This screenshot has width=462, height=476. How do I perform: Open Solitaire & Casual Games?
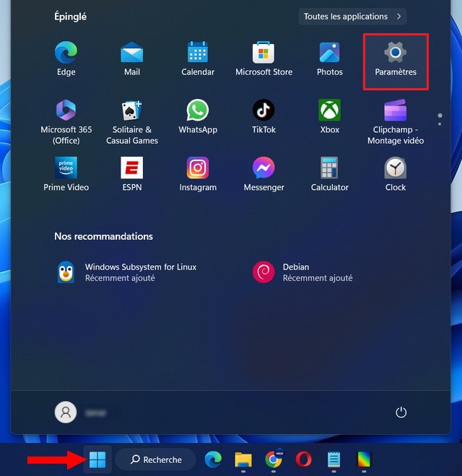pyautogui.click(x=132, y=122)
